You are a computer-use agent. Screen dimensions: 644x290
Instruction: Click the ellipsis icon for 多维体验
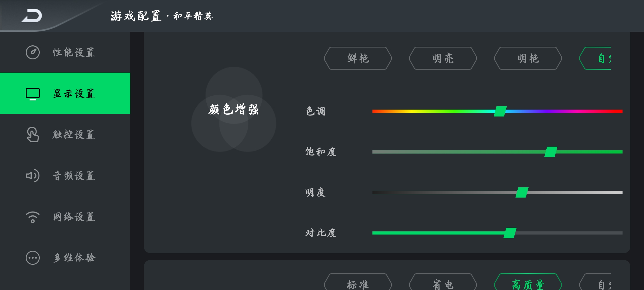point(33,258)
